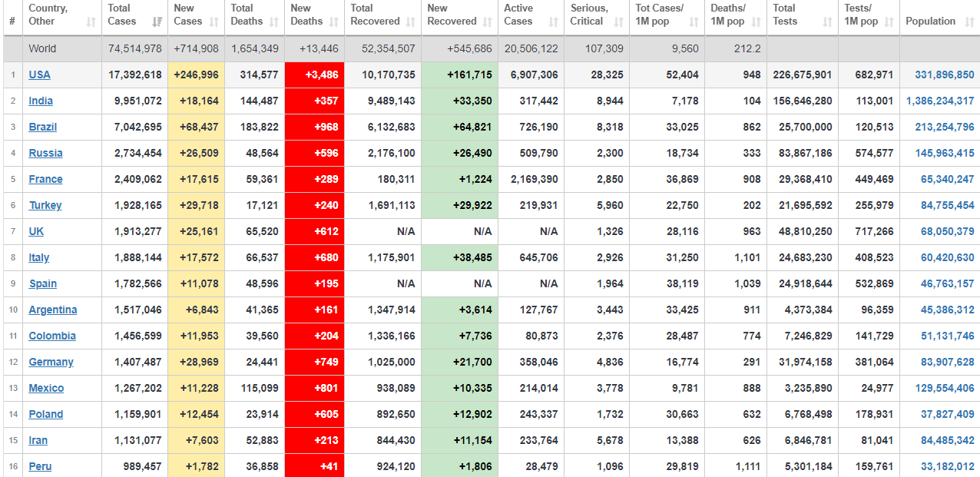Viewport: 980px width, 477px height.
Task: Sort by Tot Cases/1M pop arrow icon
Action: pyautogui.click(x=694, y=22)
